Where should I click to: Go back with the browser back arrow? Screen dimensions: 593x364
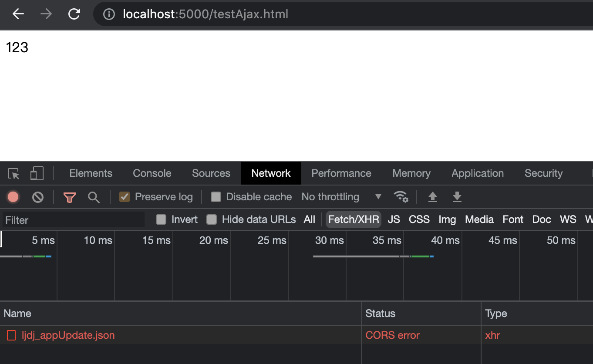pos(18,14)
